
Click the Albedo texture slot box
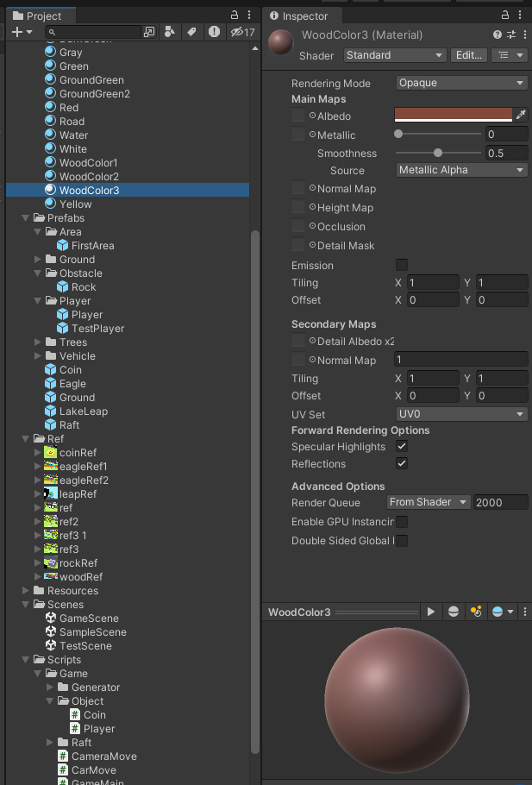298,115
